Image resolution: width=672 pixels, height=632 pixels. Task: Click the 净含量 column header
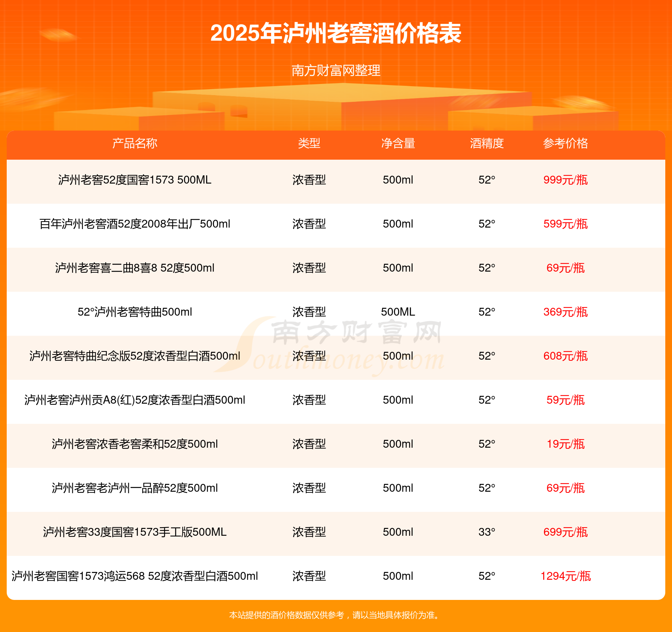(398, 143)
